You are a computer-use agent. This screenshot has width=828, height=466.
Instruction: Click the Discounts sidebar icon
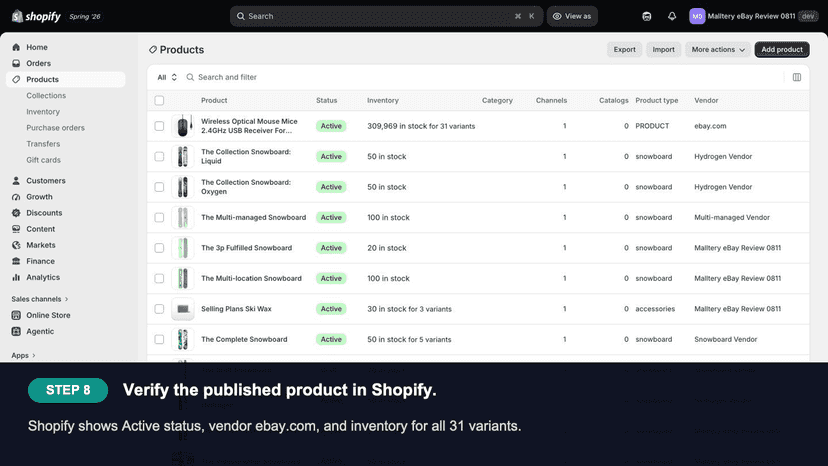coord(16,213)
